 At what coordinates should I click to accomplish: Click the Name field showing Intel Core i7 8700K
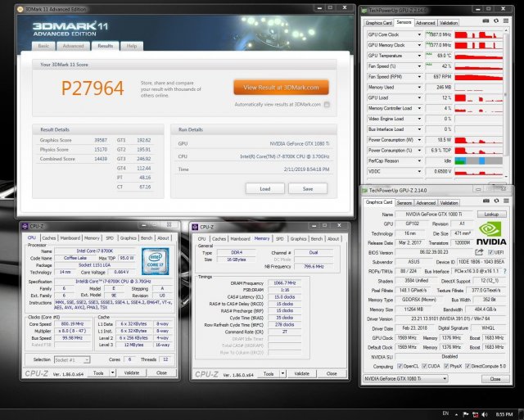coord(95,251)
